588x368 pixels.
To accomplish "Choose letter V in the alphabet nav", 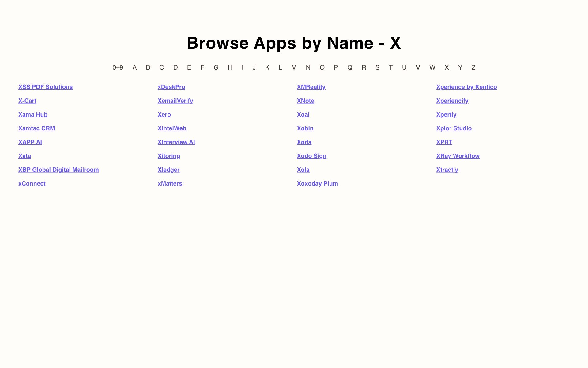I will point(418,67).
